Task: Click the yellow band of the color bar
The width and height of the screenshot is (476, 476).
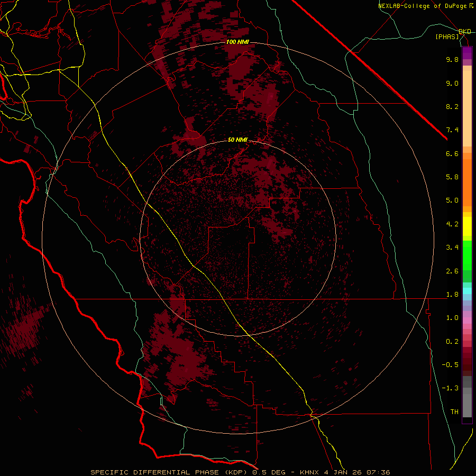Action: 467,226
